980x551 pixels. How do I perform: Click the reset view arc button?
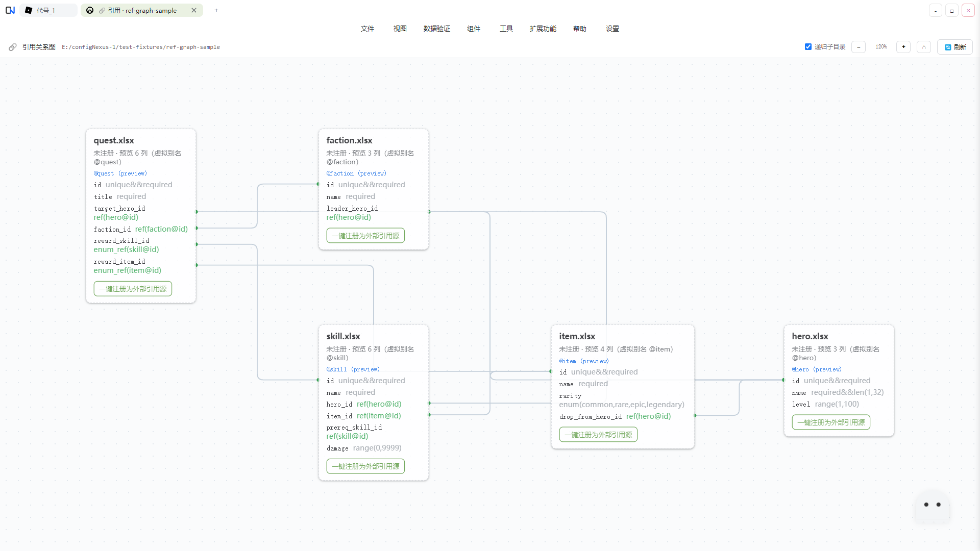[924, 47]
